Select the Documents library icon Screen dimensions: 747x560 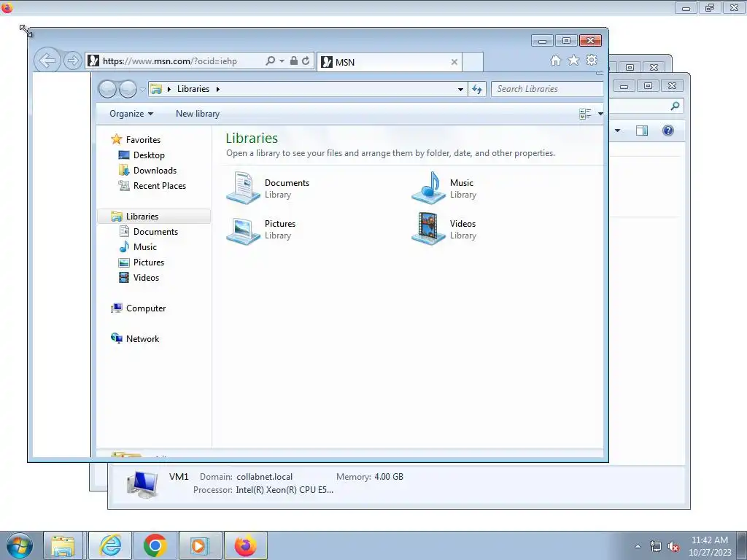[x=243, y=188]
